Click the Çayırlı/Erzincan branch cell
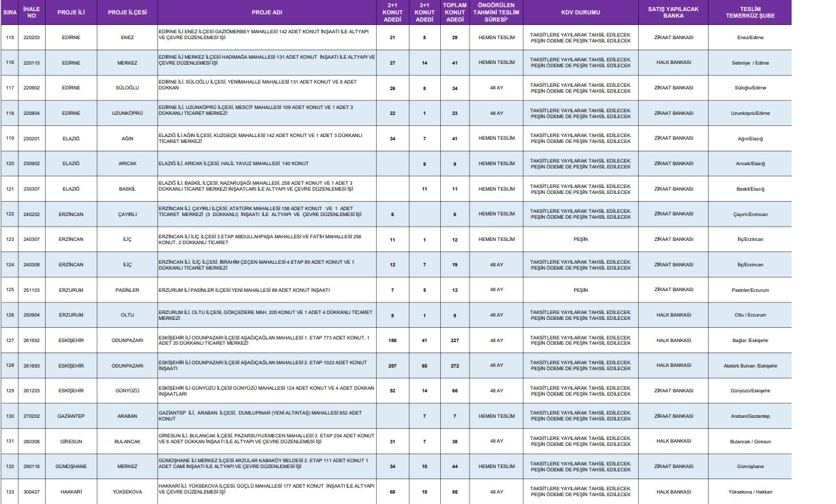Viewport: 836px width, 504px height. [750, 214]
